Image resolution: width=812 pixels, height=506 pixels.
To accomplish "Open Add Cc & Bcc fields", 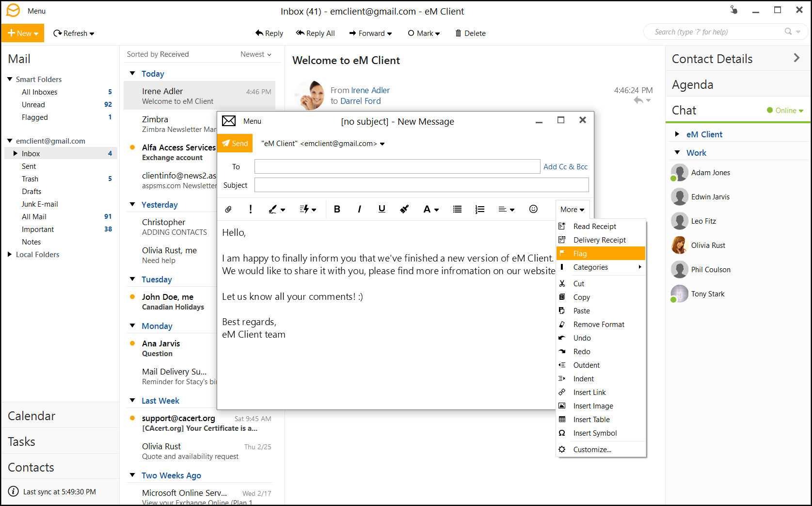I will click(565, 166).
